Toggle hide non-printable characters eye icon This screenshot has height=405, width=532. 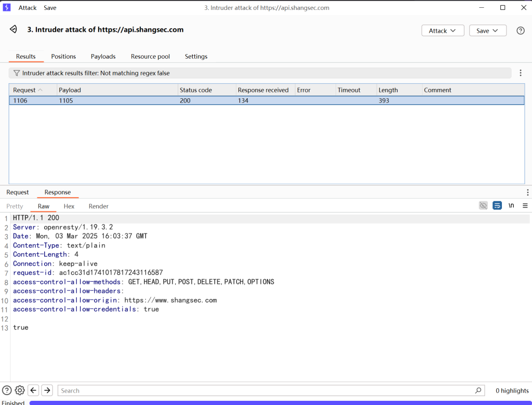(x=483, y=206)
